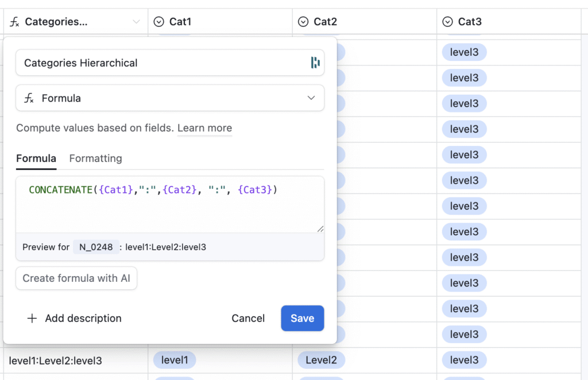
Task: Expand the Formula field type dropdown
Action: click(x=311, y=98)
